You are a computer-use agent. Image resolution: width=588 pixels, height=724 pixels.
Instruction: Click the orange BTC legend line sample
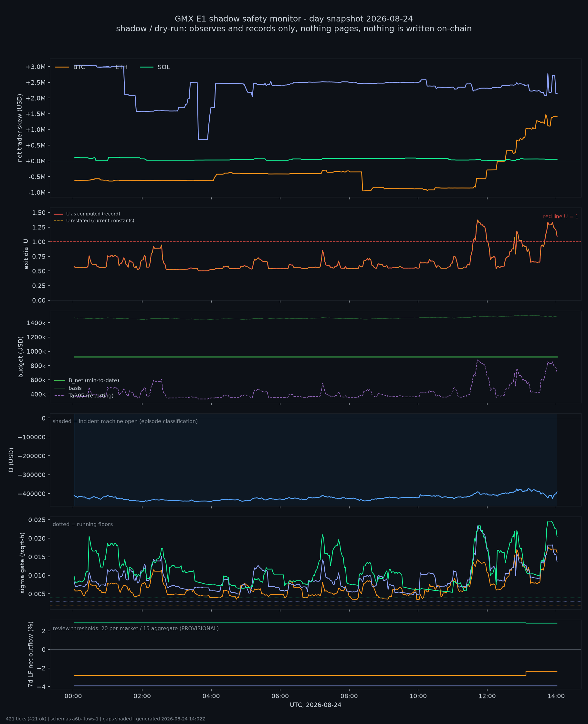click(62, 67)
